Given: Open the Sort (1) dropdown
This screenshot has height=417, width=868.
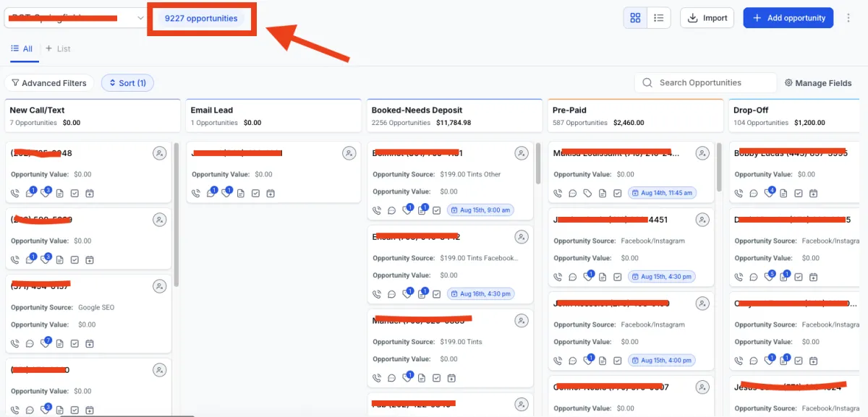Looking at the screenshot, I should tap(127, 83).
